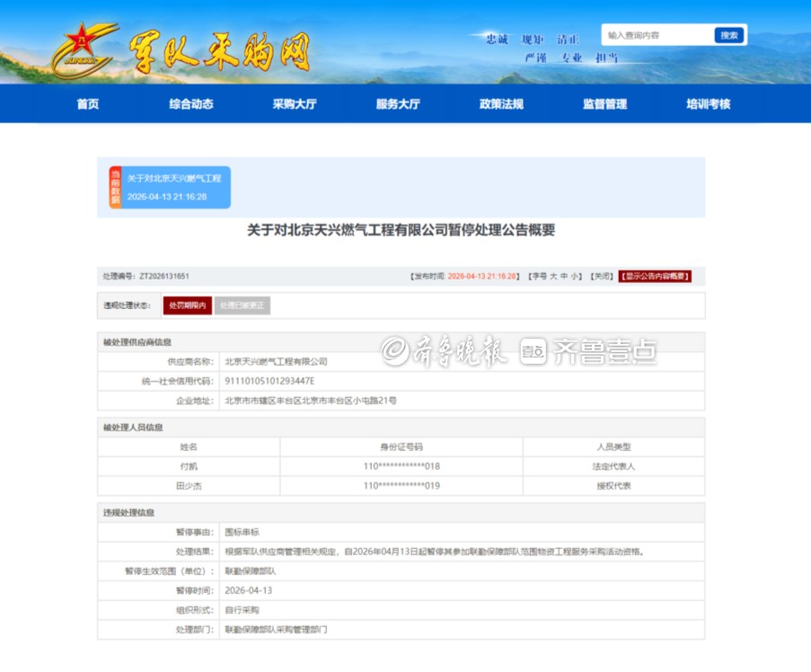Toggle 显示公告内容概要 display button

coord(655,277)
